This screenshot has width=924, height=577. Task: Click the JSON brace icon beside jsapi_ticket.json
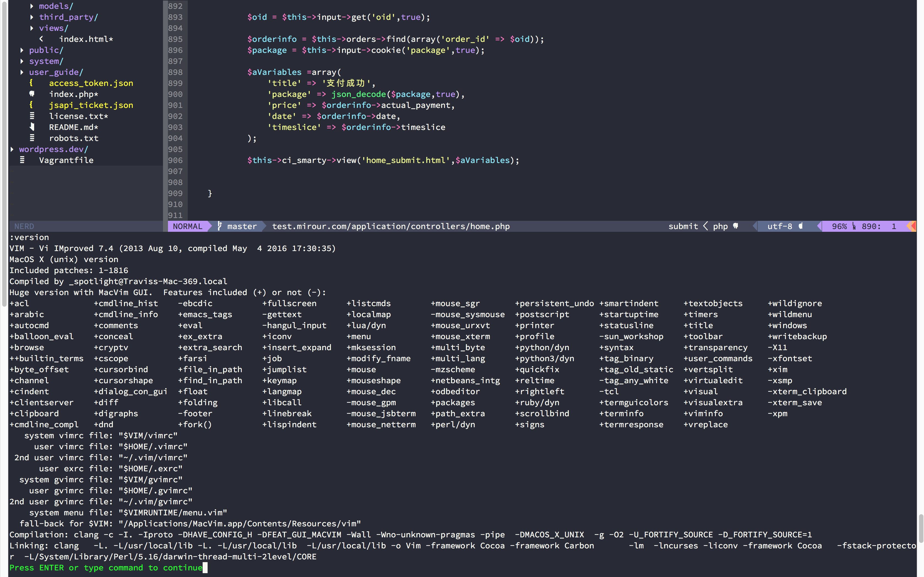tap(31, 105)
